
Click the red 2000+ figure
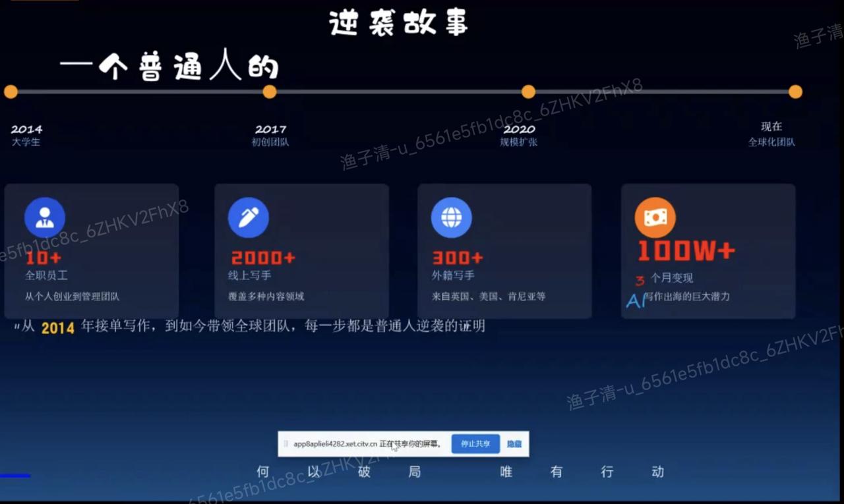coord(264,258)
